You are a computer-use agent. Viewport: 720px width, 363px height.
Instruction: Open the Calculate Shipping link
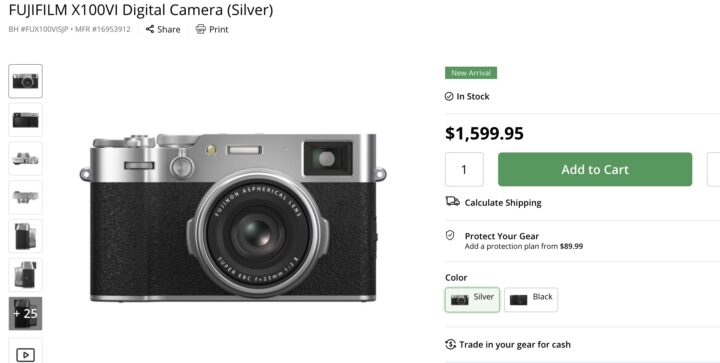503,202
